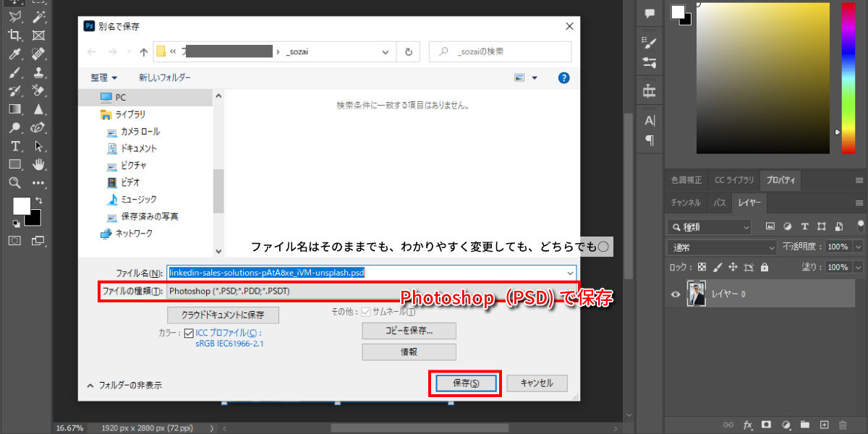Toggle Quick Mask mode icon
The width and height of the screenshot is (868, 434).
[14, 240]
